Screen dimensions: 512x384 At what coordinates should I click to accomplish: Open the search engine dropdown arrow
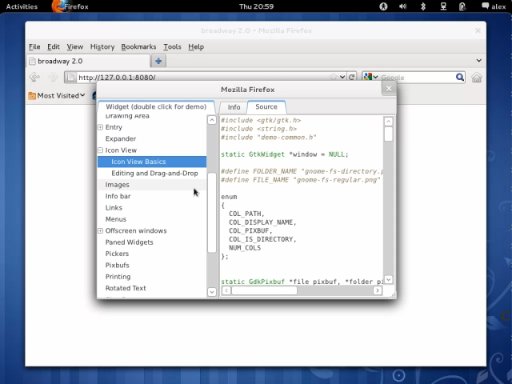(376, 77)
